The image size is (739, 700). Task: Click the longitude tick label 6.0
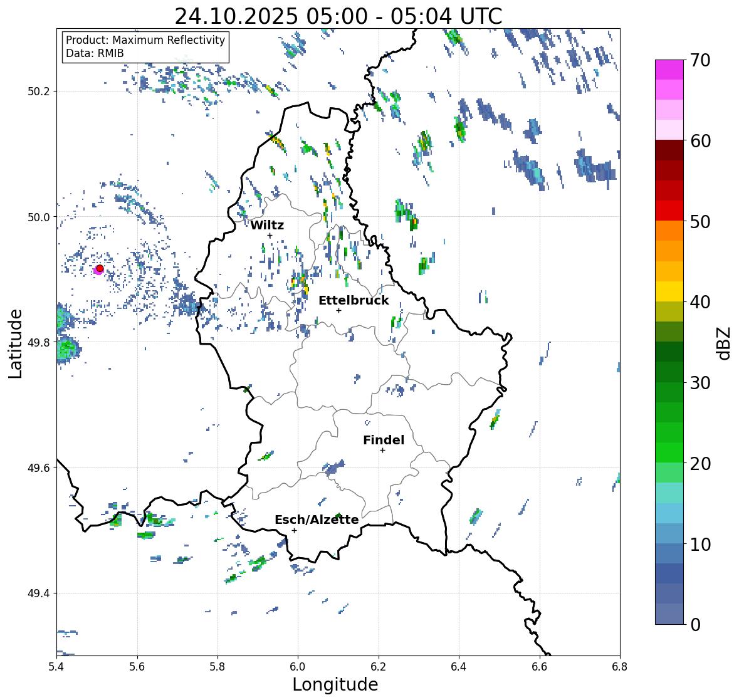(298, 666)
